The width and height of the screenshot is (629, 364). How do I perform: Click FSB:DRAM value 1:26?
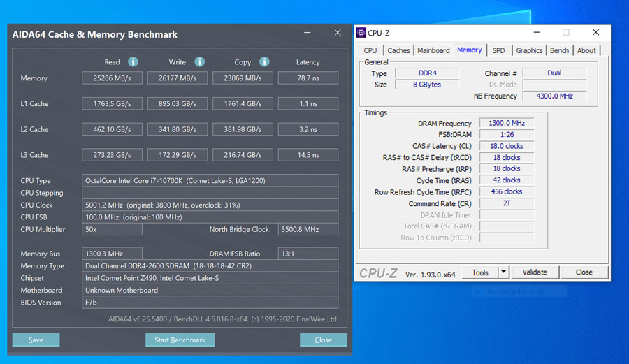(x=507, y=135)
